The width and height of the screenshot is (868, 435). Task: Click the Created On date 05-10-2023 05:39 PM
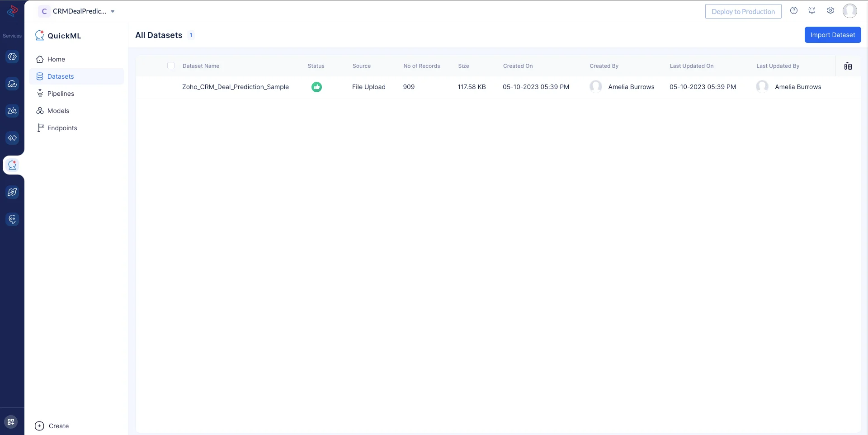(536, 87)
